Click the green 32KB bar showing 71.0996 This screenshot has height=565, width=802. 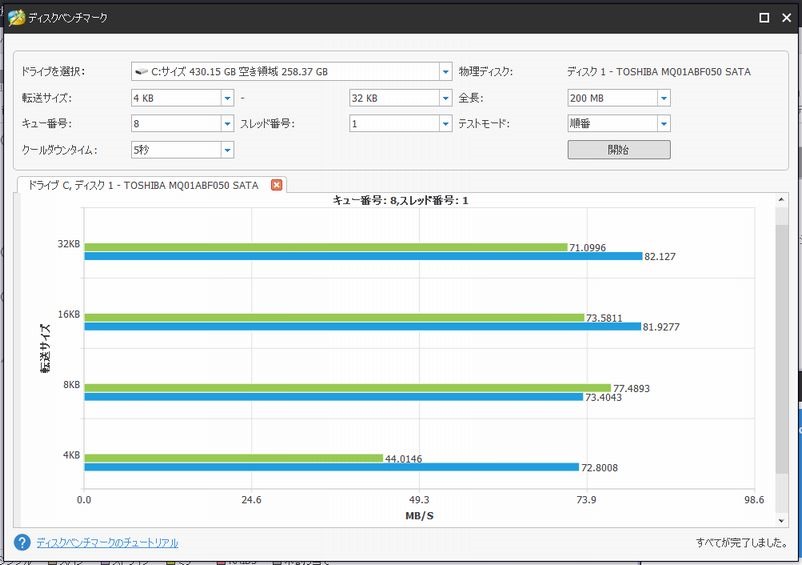click(x=325, y=247)
